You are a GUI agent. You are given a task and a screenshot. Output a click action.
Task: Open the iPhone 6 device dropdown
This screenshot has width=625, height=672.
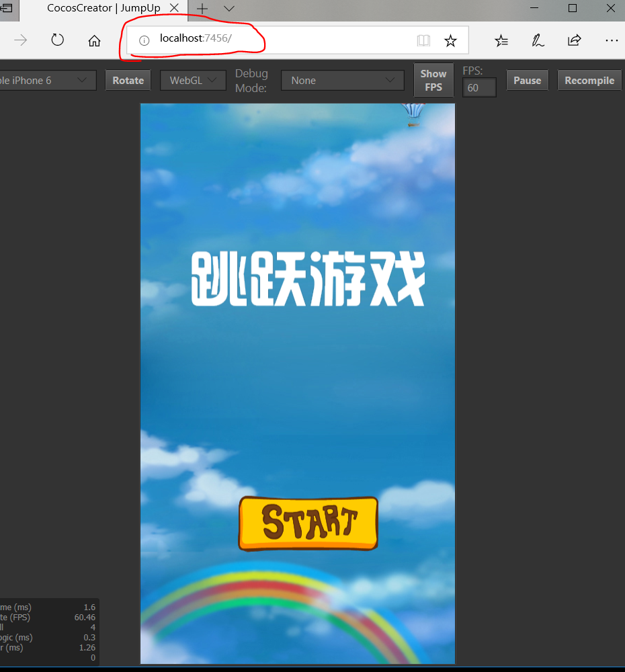pos(47,81)
